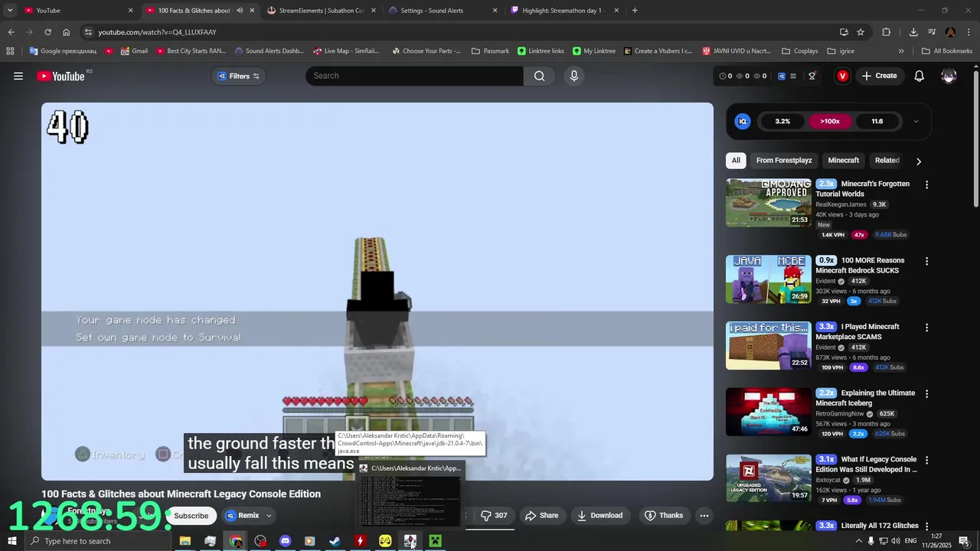980x551 pixels.
Task: Click the dislike button showing 307
Action: point(493,516)
